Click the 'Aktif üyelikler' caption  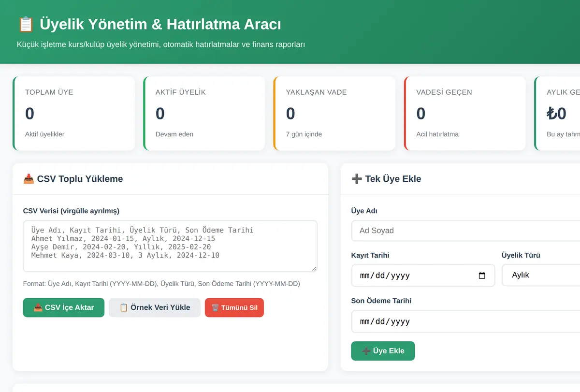click(x=45, y=134)
